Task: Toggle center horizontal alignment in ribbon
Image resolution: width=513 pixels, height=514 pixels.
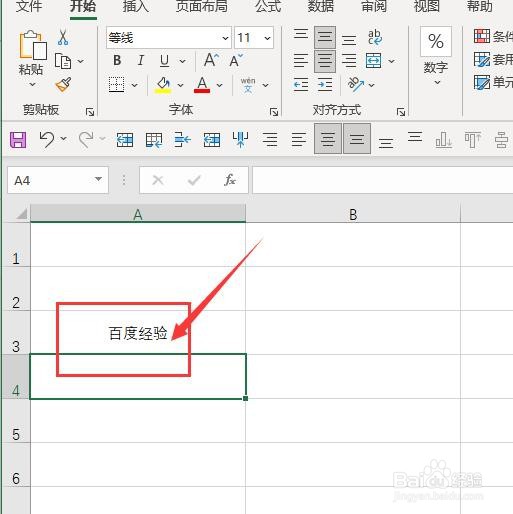Action: coord(325,61)
